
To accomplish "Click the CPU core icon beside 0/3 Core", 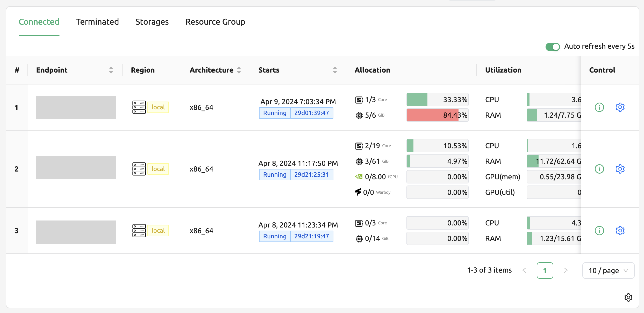I will point(359,223).
